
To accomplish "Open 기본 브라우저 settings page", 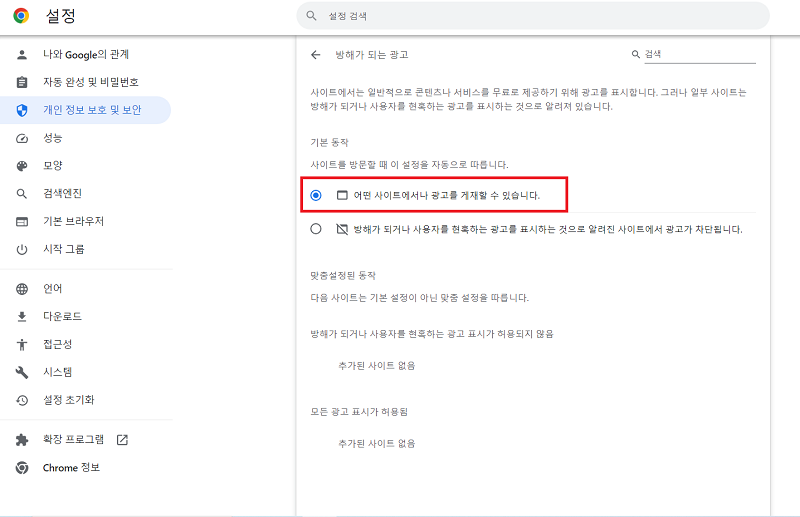I will (73, 221).
